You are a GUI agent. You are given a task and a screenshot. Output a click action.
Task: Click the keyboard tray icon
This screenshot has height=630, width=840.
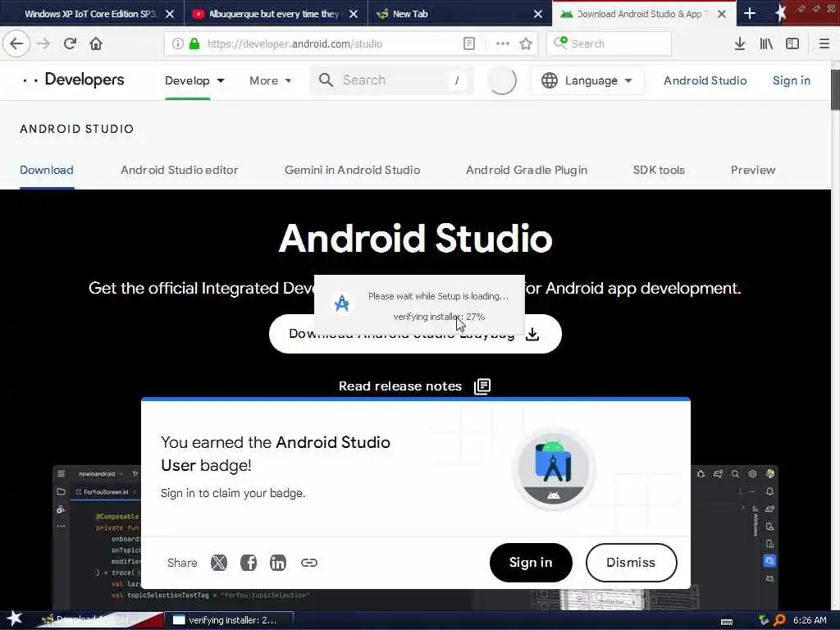point(727,622)
